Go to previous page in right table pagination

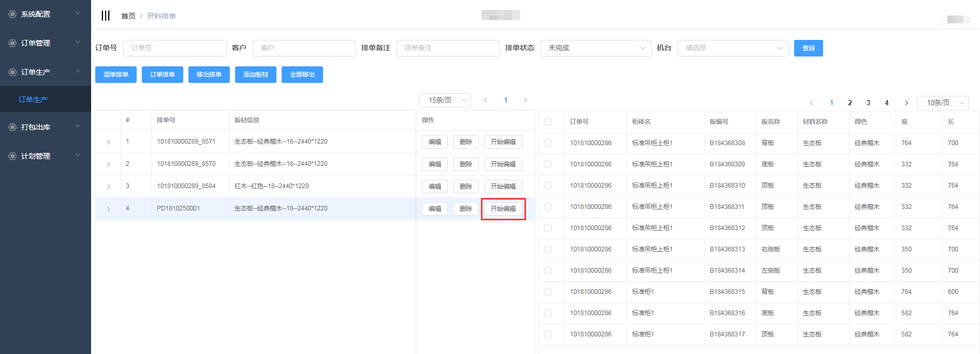(x=811, y=103)
